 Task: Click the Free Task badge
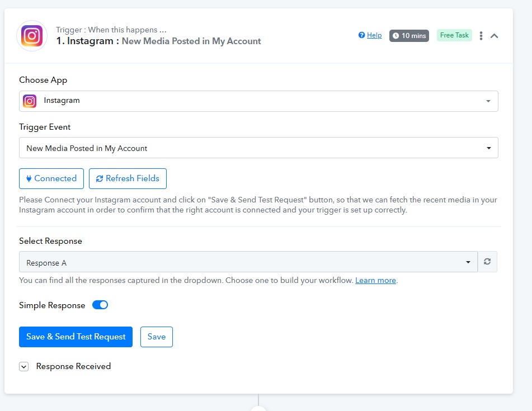click(x=454, y=35)
